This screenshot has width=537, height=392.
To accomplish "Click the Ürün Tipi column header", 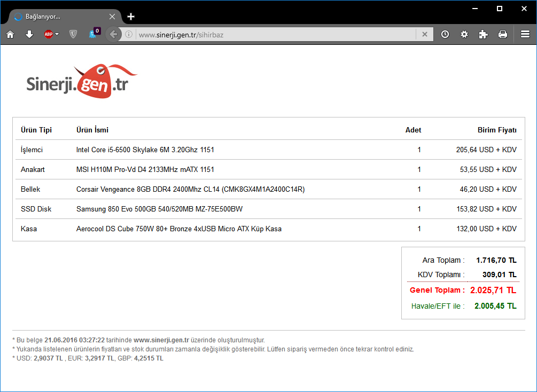I will pos(36,130).
